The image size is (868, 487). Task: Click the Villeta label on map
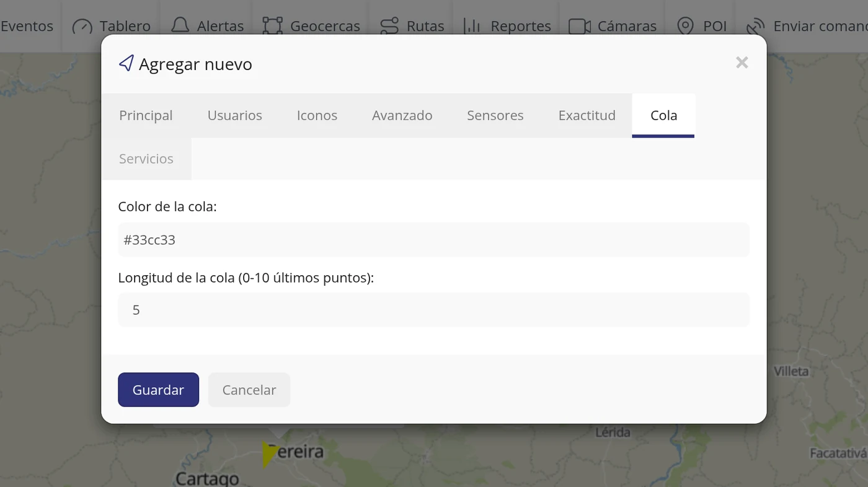point(791,371)
